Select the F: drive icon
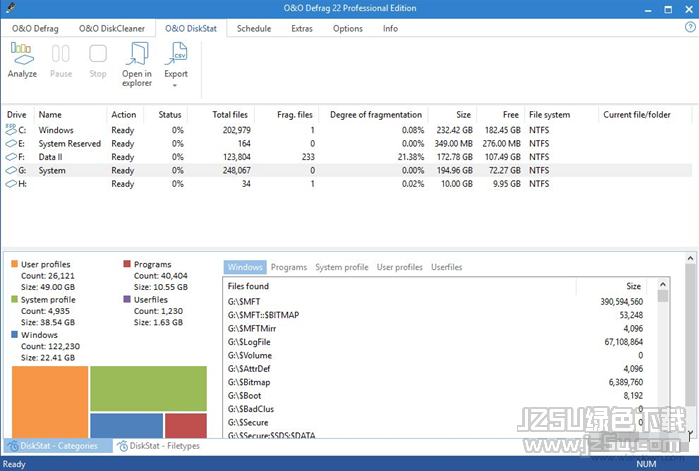The height and width of the screenshot is (471, 699). (11, 157)
